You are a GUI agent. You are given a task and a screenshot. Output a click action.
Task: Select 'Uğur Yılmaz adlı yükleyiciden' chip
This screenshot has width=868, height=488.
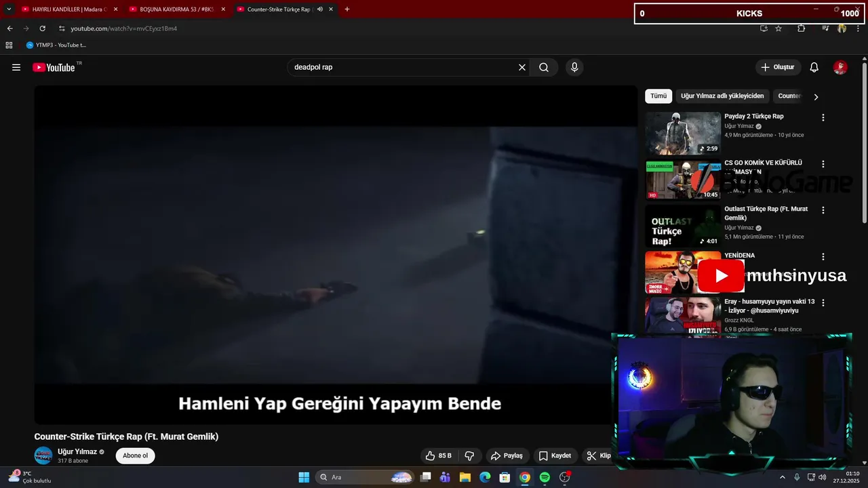722,96
